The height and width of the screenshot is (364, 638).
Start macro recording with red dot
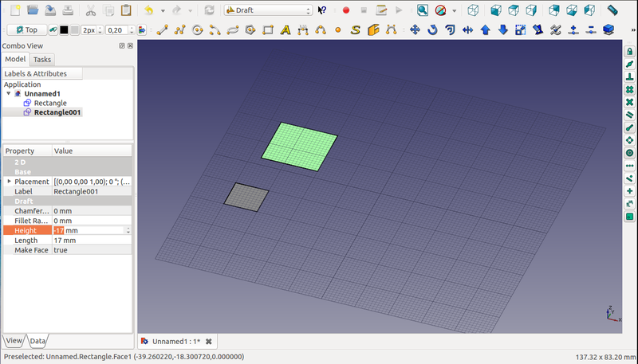click(345, 10)
